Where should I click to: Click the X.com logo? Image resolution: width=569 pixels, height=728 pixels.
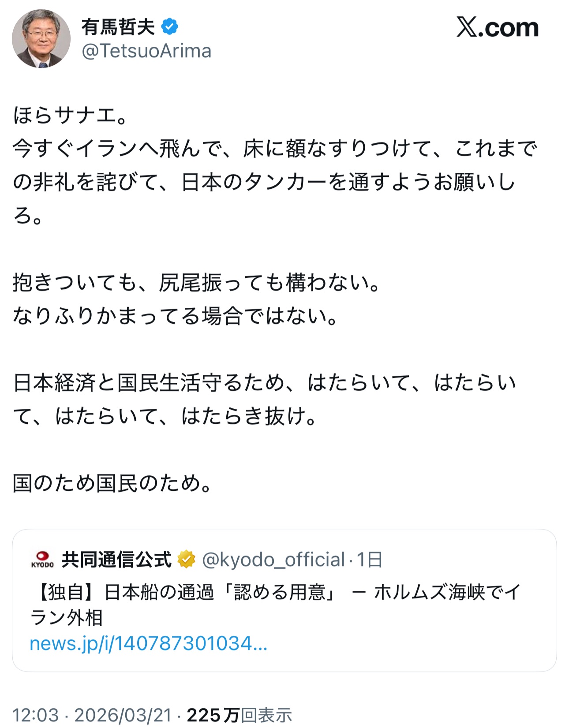(x=497, y=28)
